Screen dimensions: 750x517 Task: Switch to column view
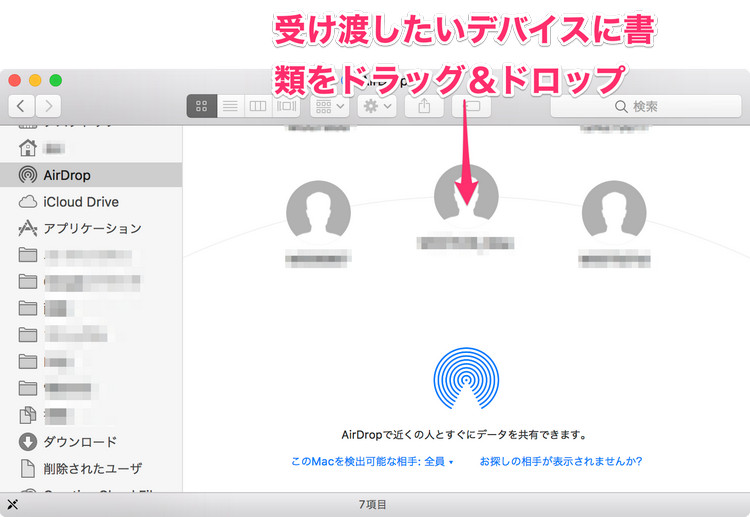click(258, 106)
